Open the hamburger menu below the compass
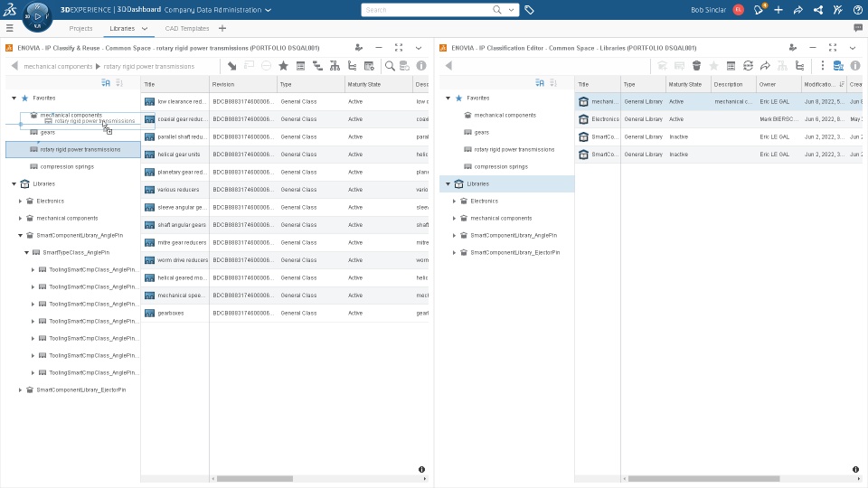 [x=9, y=28]
